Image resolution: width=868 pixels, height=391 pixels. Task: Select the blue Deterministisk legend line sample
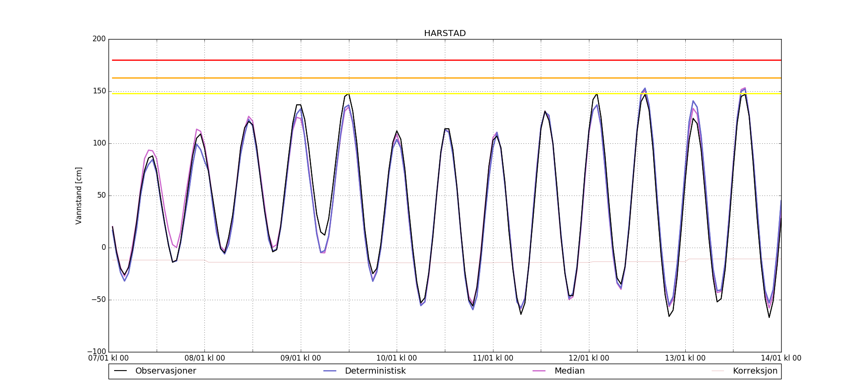tap(330, 371)
